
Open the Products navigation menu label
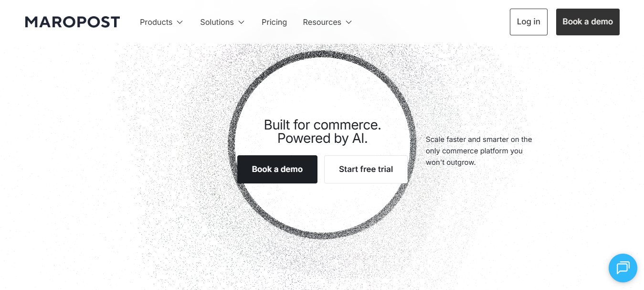(x=156, y=22)
